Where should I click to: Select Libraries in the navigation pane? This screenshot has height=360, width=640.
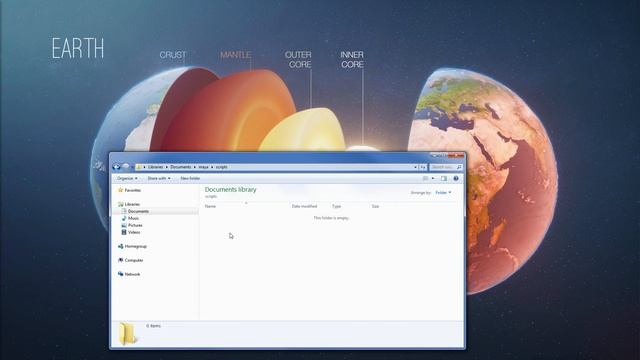coord(129,204)
